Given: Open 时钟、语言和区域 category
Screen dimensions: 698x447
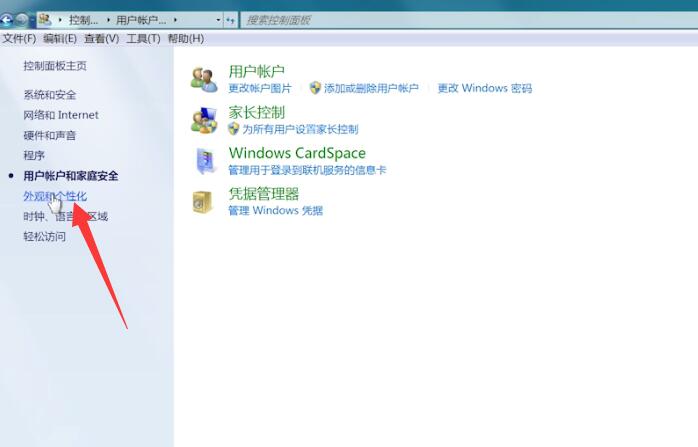Looking at the screenshot, I should click(65, 216).
